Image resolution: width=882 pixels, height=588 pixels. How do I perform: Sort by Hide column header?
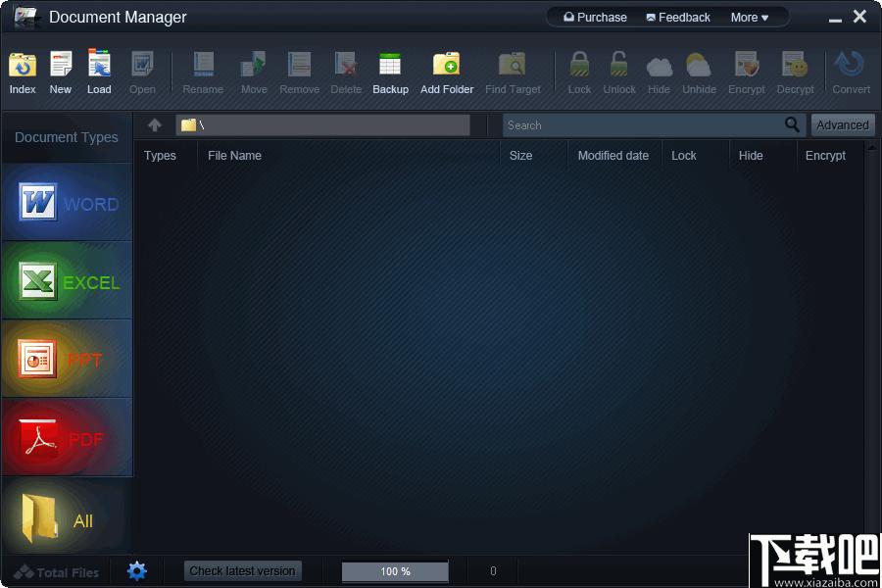[x=751, y=155]
